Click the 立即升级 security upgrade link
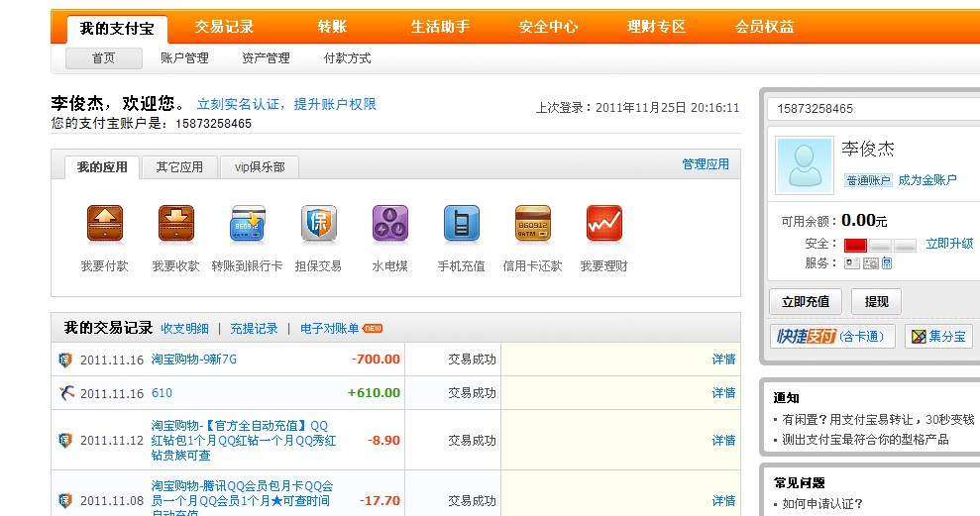 [x=948, y=244]
